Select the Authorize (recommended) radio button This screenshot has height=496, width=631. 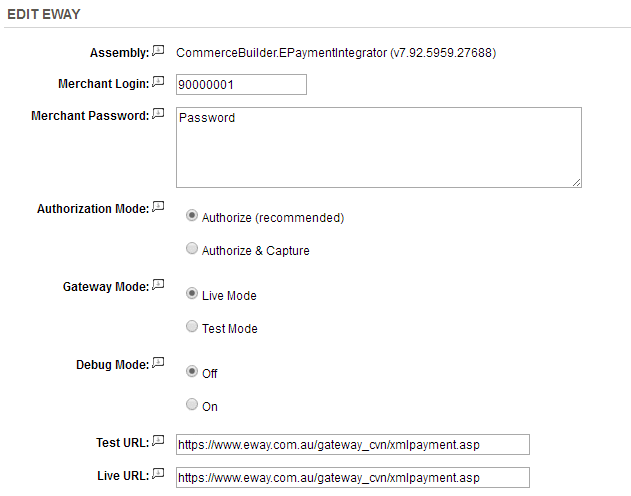[x=192, y=216]
